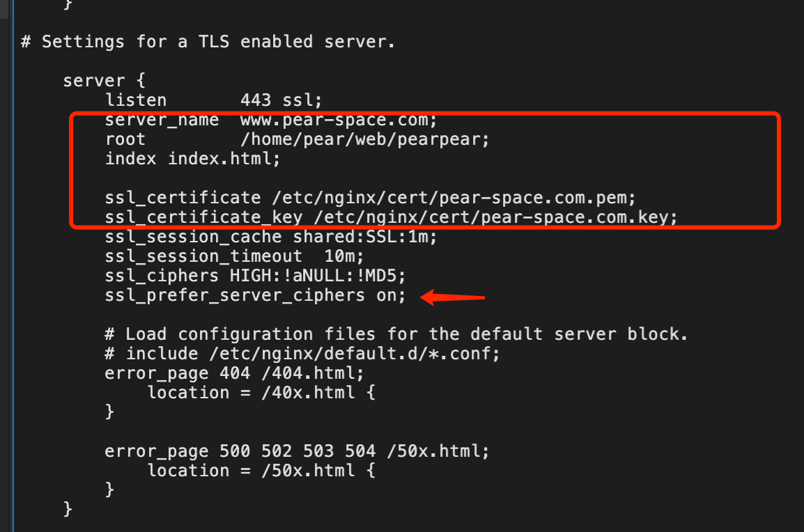Click the 'error_page 500 502 503 504' line
804x532 pixels.
click(297, 451)
